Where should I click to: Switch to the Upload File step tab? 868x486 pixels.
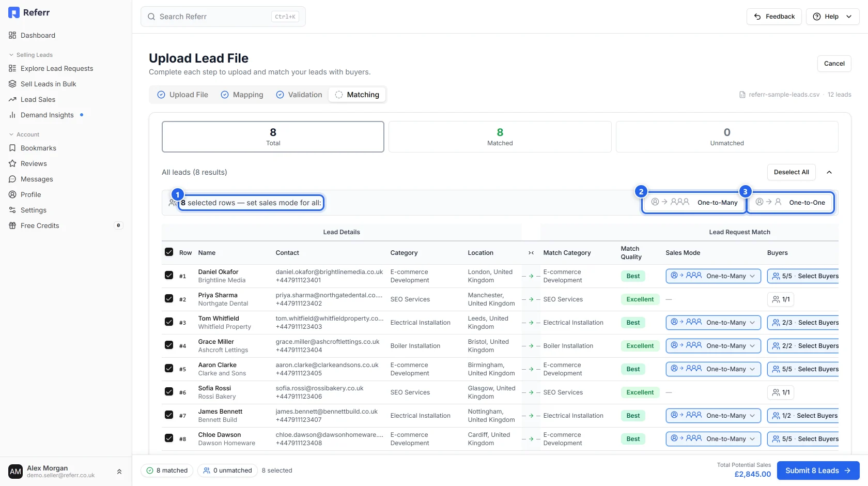pyautogui.click(x=183, y=95)
